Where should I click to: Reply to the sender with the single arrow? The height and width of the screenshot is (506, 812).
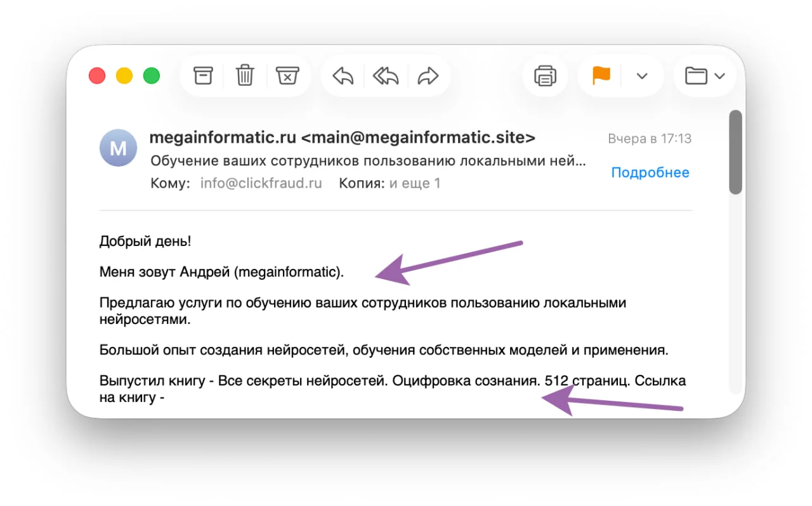point(343,77)
